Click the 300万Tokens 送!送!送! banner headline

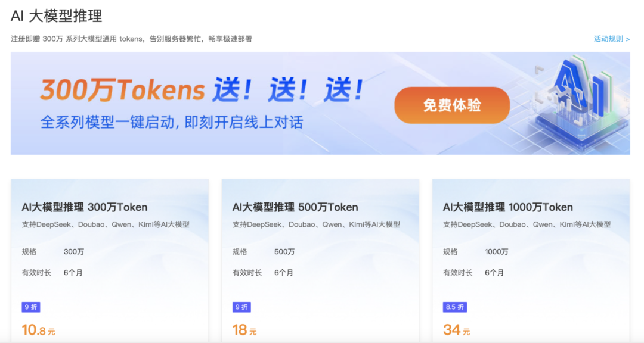(202, 90)
